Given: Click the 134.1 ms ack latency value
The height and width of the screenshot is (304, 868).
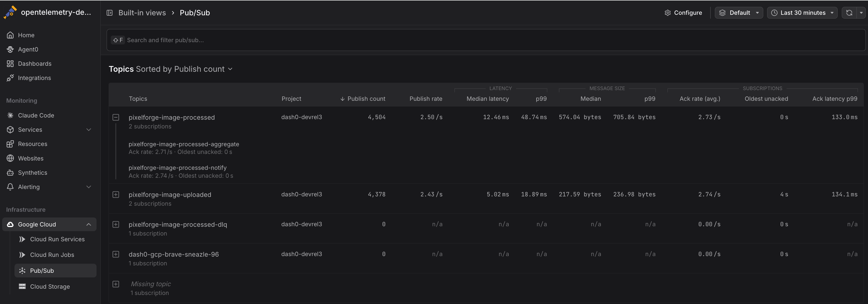Looking at the screenshot, I should pos(844,194).
